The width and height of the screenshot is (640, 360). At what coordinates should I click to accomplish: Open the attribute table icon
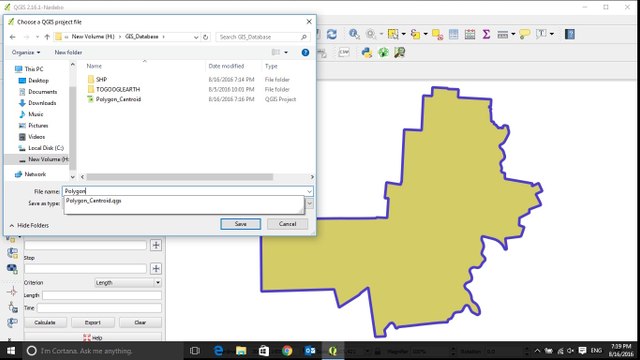(x=453, y=34)
